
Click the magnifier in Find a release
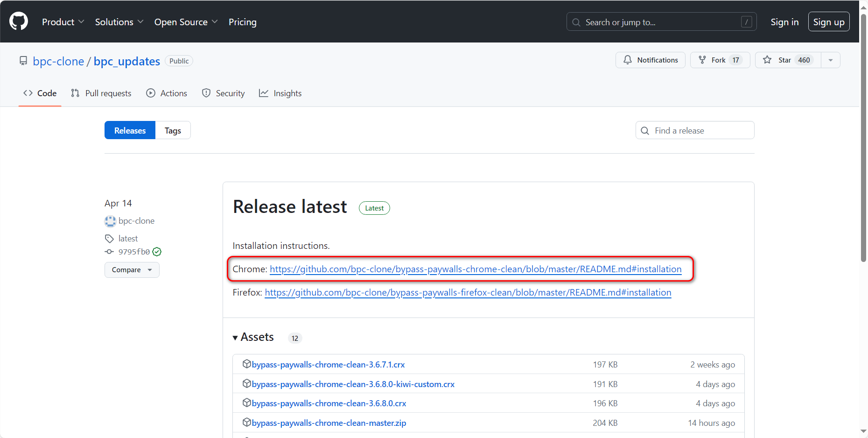pos(645,131)
